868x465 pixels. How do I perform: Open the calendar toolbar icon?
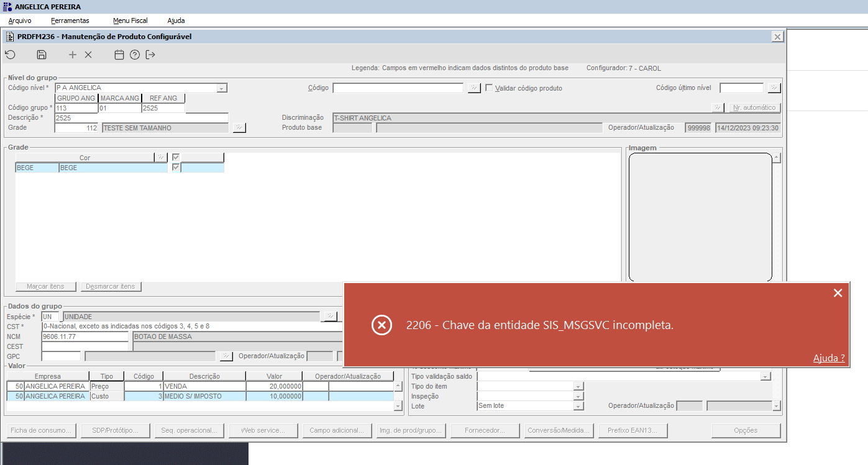click(x=119, y=55)
